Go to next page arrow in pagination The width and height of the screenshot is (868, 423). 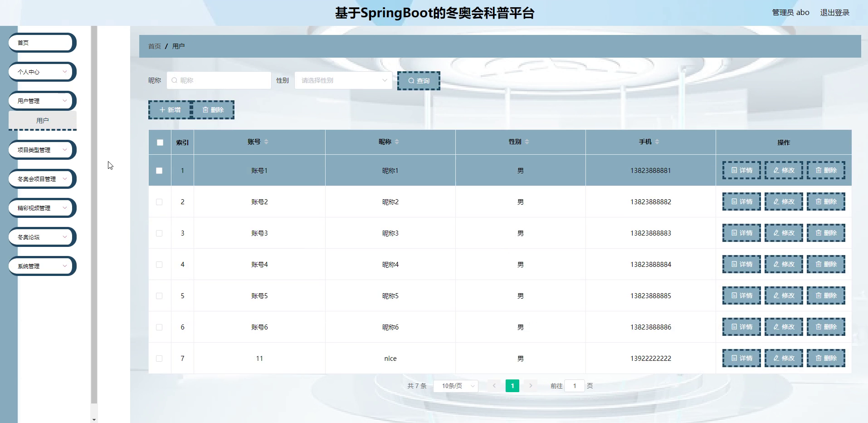pos(531,386)
